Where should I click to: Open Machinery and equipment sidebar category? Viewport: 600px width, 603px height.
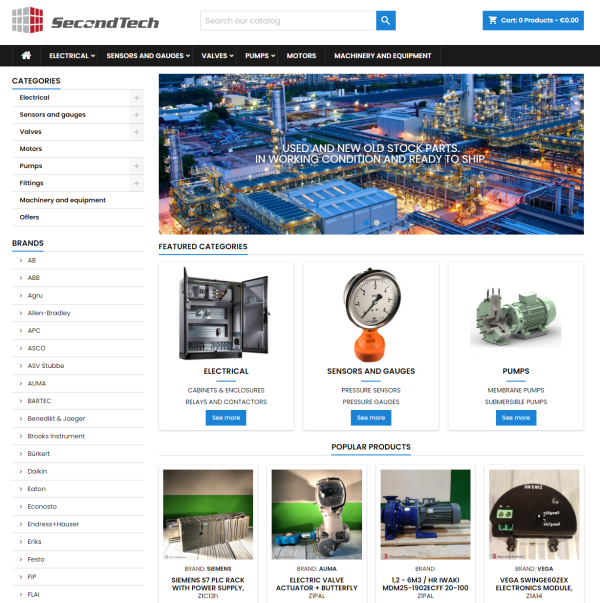[x=63, y=200]
